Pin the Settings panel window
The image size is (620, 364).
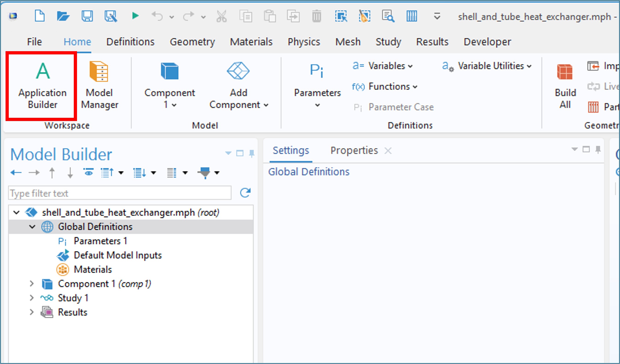598,149
